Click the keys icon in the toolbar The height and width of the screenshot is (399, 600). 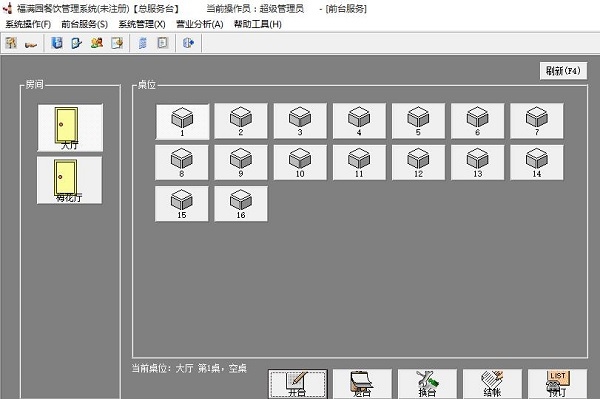pos(11,43)
